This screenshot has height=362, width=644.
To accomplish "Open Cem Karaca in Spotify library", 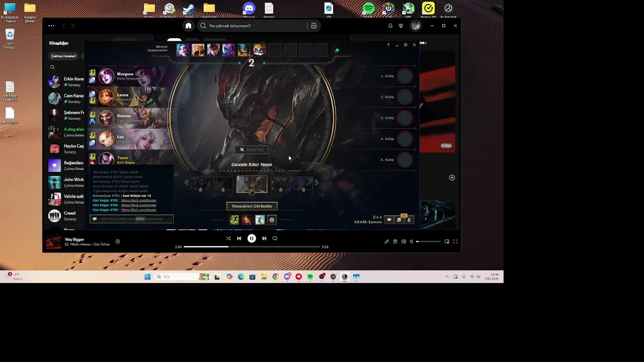I will pyautogui.click(x=66, y=98).
